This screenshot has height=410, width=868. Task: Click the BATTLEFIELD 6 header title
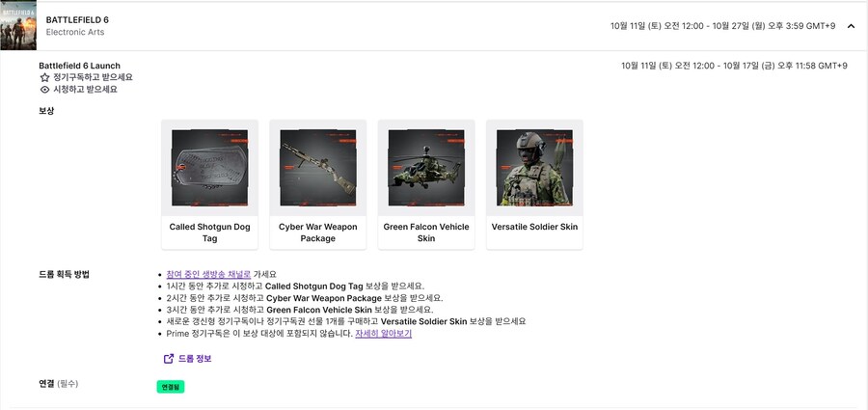[77, 19]
